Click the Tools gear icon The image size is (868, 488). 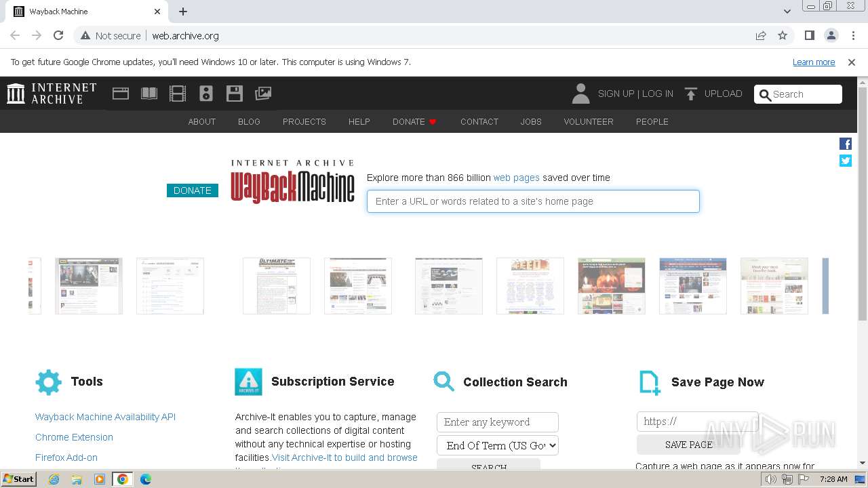48,382
